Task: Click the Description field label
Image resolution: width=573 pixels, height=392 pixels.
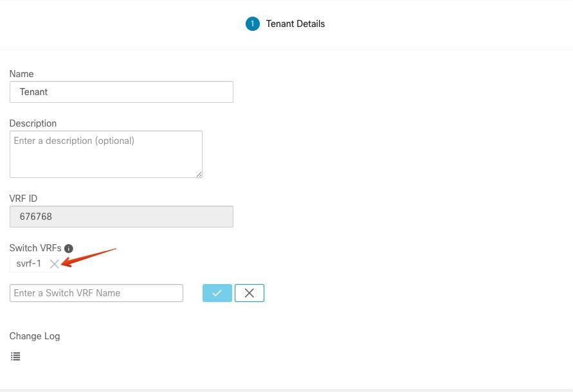Action: [33, 123]
